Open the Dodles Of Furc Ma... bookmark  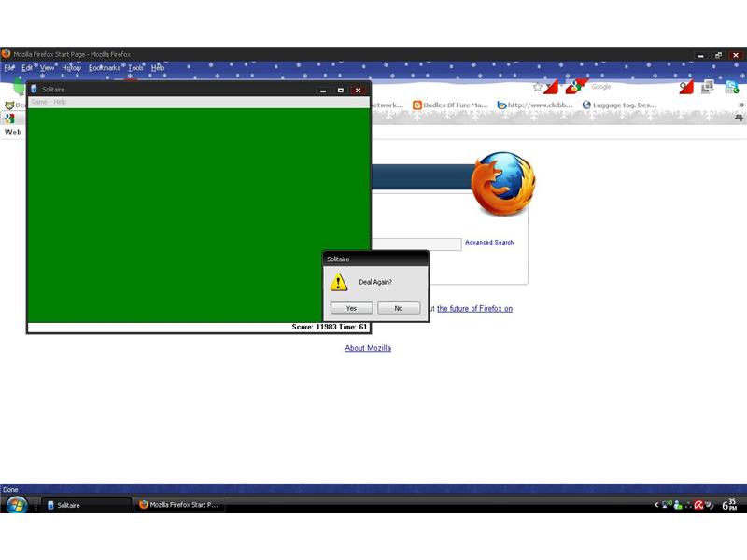click(x=450, y=105)
